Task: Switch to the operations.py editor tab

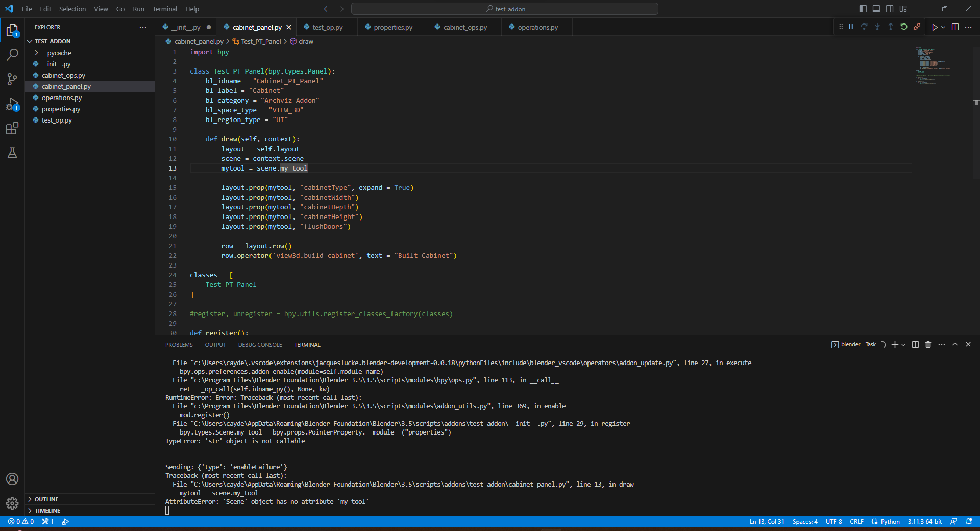Action: (x=537, y=27)
